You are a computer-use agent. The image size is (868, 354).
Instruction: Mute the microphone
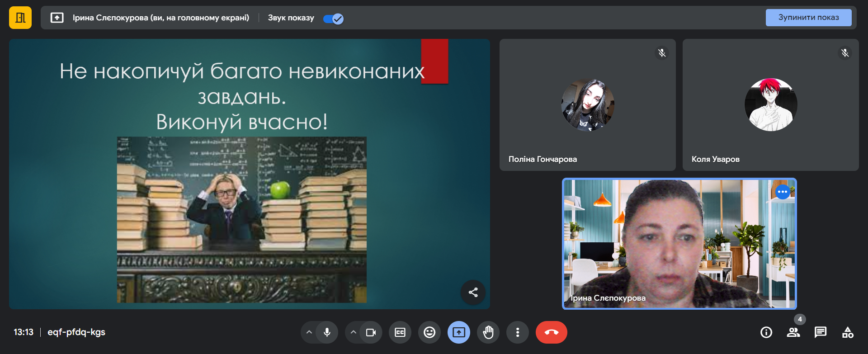(x=327, y=332)
